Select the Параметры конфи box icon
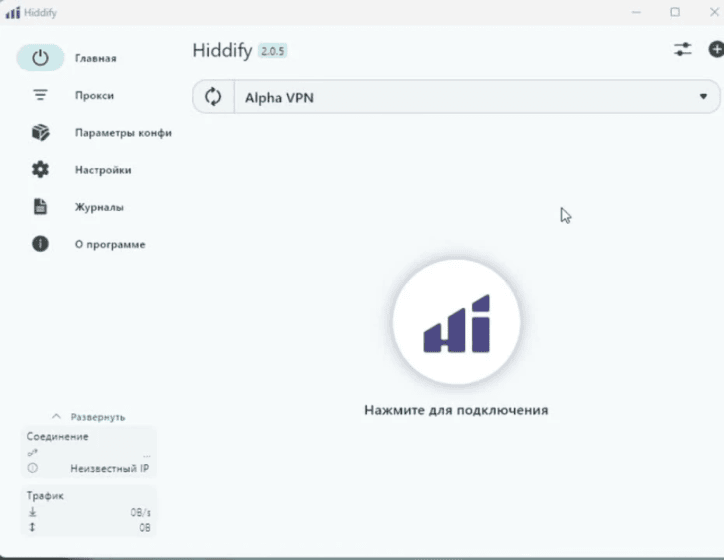Viewport: 724px width, 560px height. coord(40,133)
